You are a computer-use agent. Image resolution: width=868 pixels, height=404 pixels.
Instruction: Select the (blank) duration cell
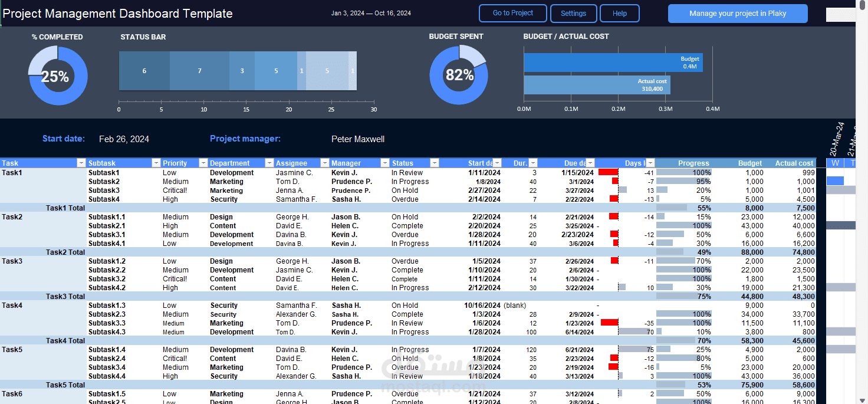click(515, 306)
